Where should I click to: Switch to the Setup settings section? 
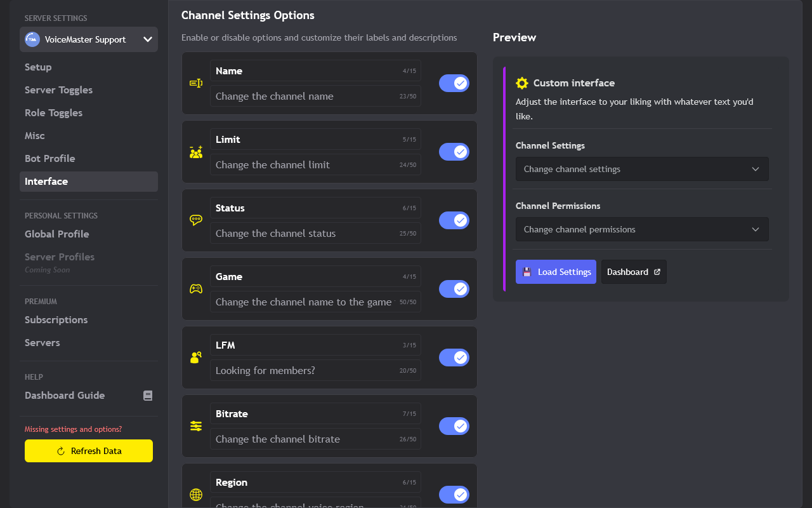(x=37, y=67)
